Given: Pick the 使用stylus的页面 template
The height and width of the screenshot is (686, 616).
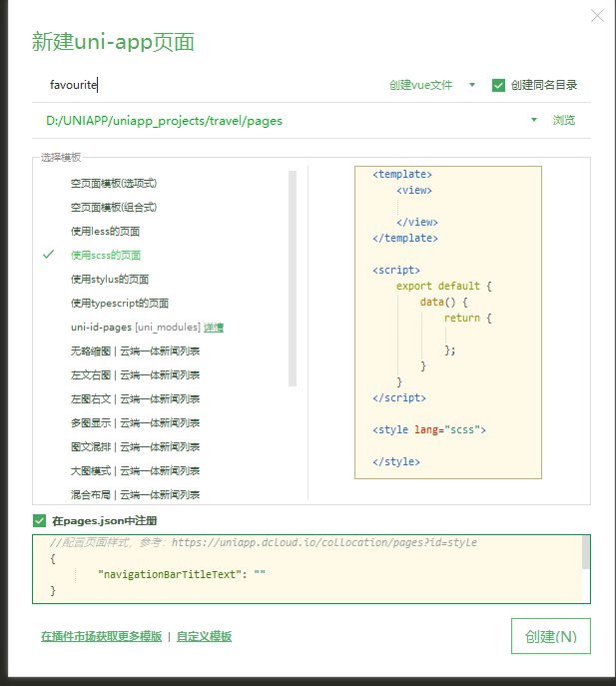Looking at the screenshot, I should coord(110,280).
